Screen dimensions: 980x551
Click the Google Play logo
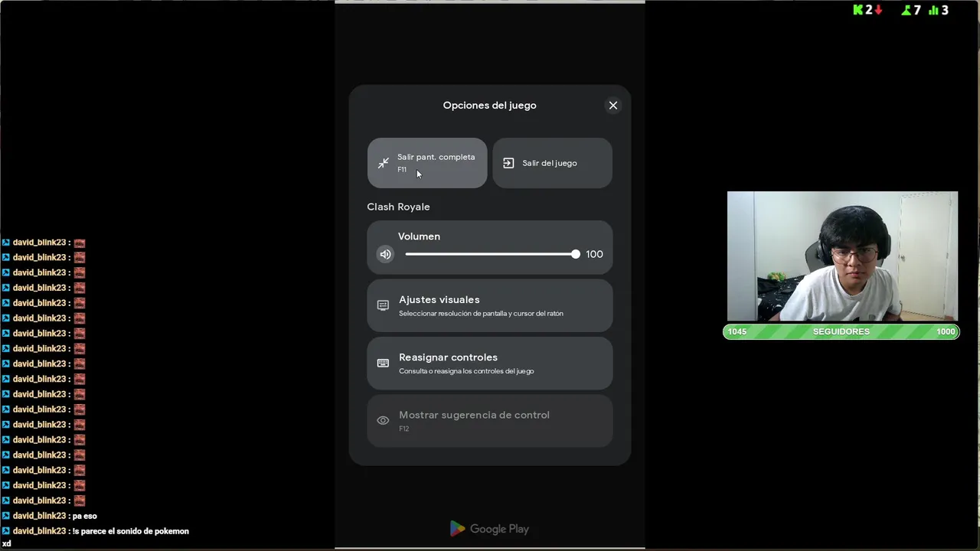(x=489, y=529)
